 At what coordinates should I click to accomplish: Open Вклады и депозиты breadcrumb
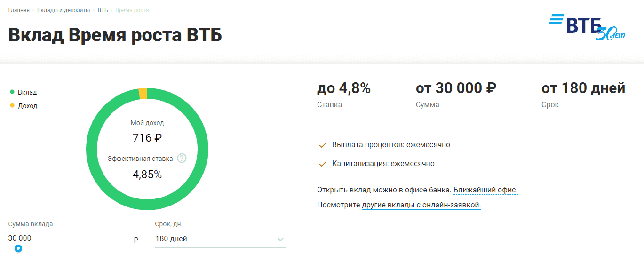[64, 10]
